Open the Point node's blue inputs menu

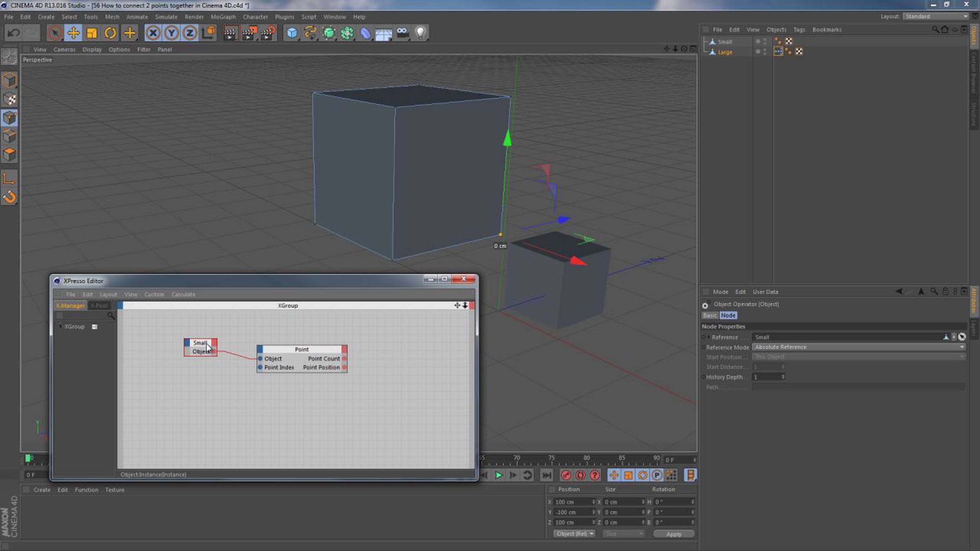point(260,349)
